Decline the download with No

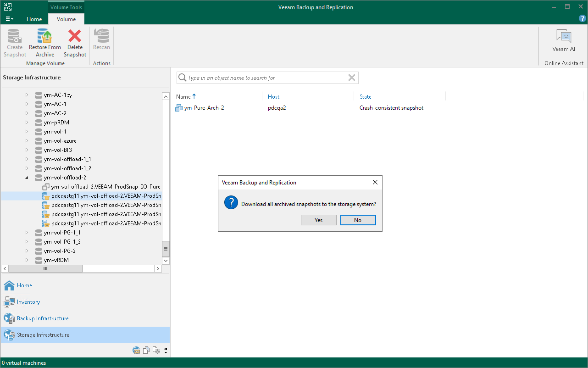click(x=358, y=220)
